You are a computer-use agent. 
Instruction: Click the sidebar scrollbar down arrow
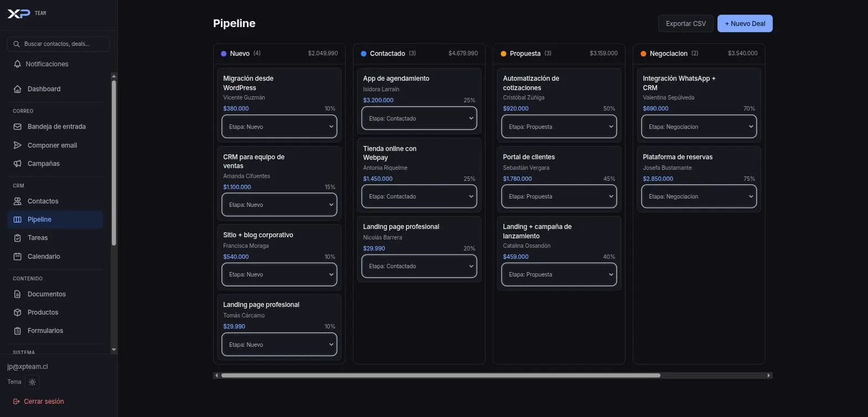[114, 350]
